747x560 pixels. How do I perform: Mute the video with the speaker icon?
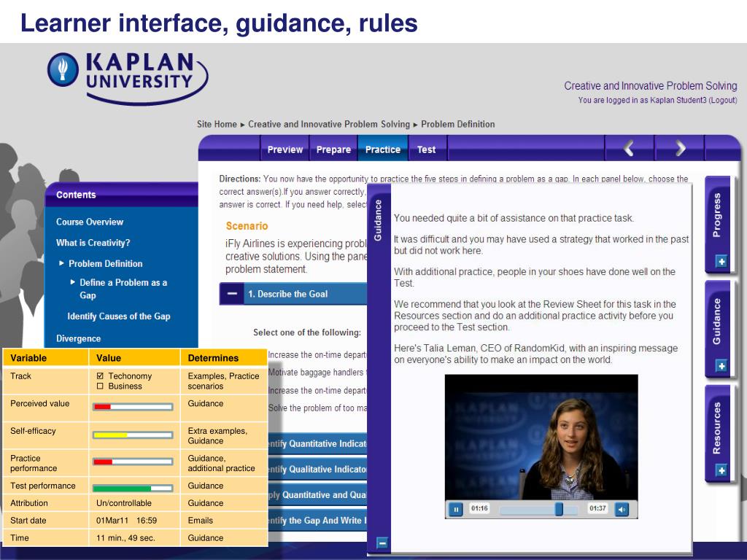[x=622, y=509]
